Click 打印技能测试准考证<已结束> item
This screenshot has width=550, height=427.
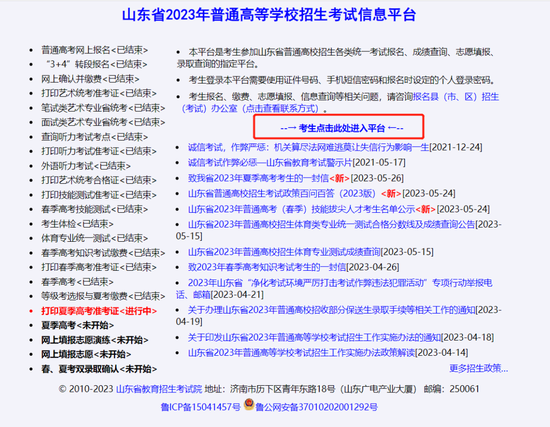(99, 195)
